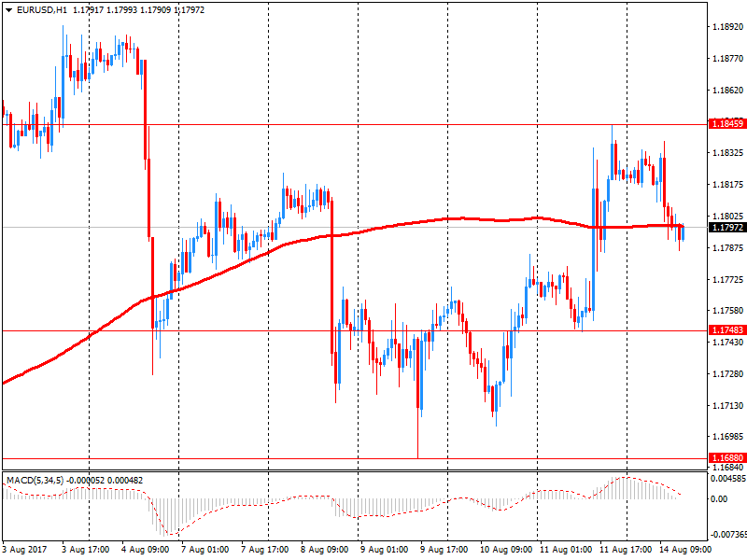The height and width of the screenshot is (560, 747).
Task: Click the 1.17430 price scale value
Action: [x=727, y=342]
